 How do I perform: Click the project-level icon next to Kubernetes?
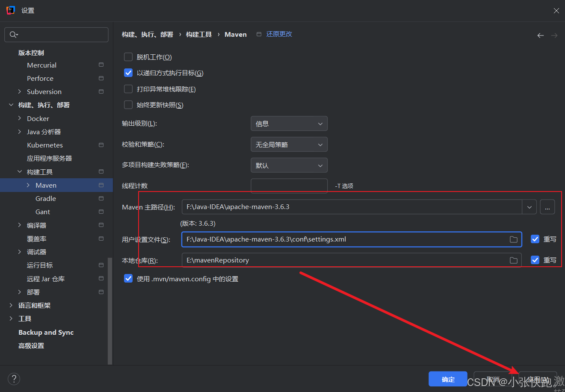[x=101, y=145]
